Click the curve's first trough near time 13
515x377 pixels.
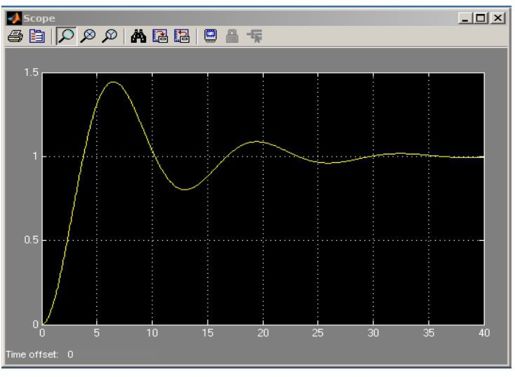(x=185, y=189)
